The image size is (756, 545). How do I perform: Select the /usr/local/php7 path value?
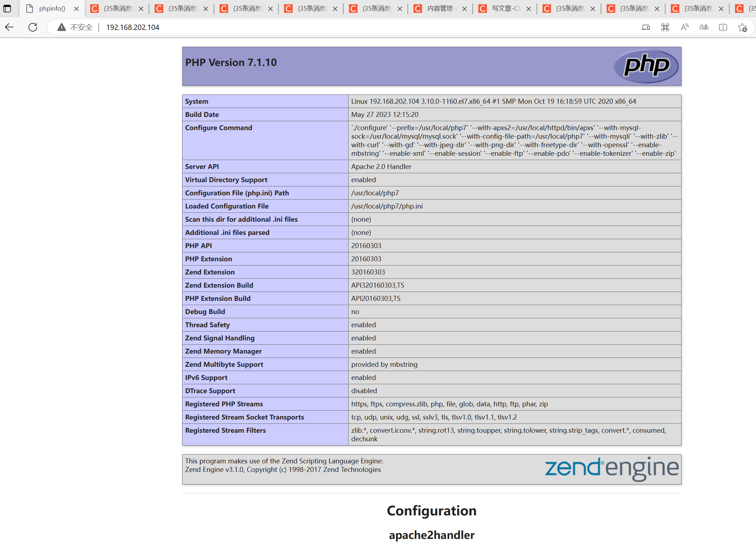(x=375, y=193)
